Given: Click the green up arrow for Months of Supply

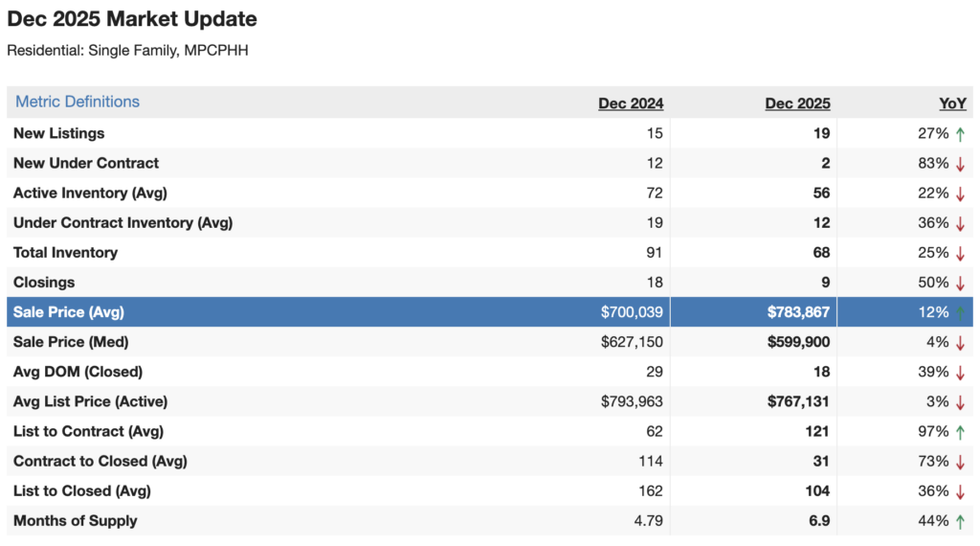Looking at the screenshot, I should point(960,521).
